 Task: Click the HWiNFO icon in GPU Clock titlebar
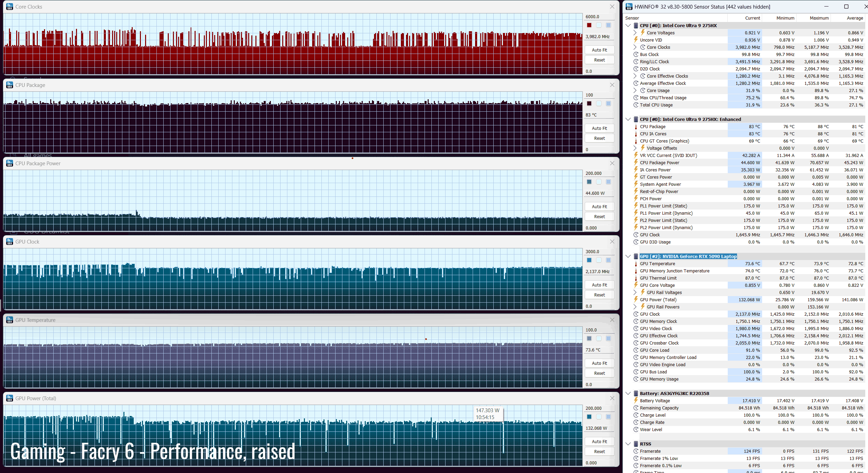(10, 241)
